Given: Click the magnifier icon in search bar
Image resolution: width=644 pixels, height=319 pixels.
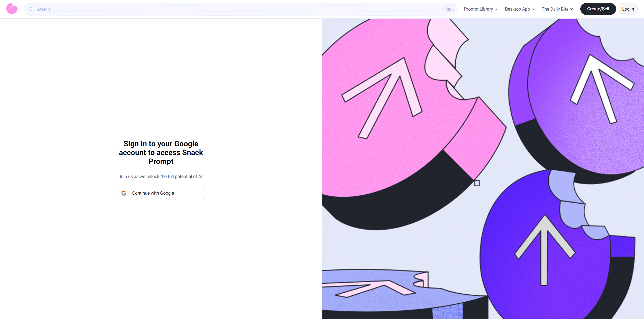Looking at the screenshot, I should 31,9.
